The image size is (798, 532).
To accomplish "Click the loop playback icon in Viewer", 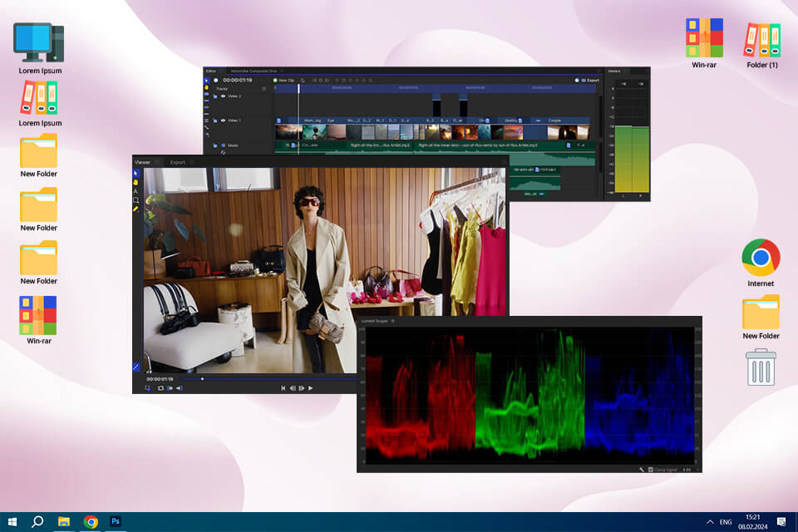I will pyautogui.click(x=160, y=388).
